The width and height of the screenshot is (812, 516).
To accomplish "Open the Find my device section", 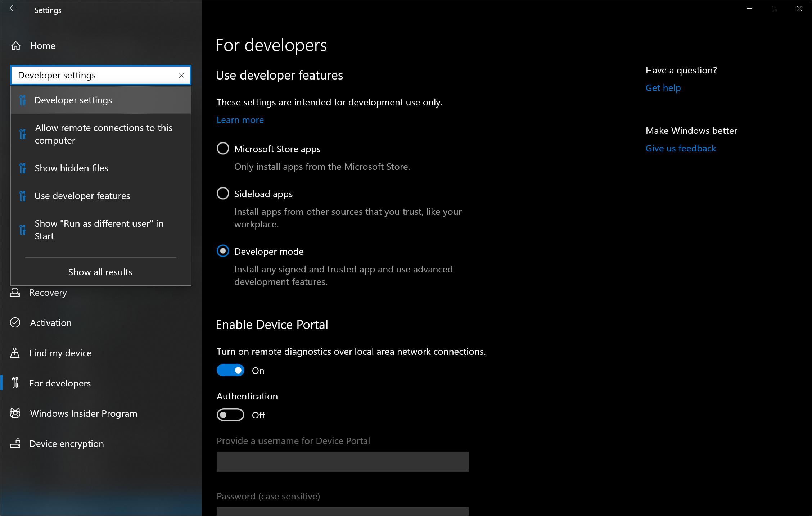I will pos(60,353).
